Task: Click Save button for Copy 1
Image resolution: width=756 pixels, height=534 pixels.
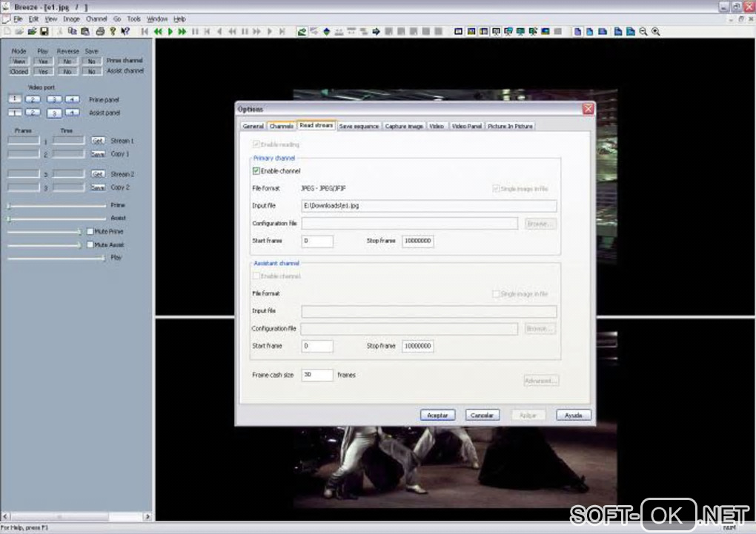Action: (98, 154)
